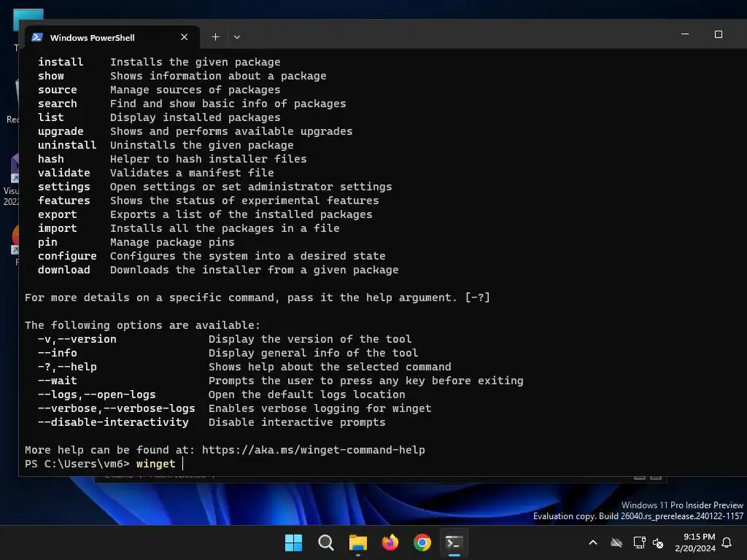The width and height of the screenshot is (747, 560).
Task: Click 'The following options are available:' line
Action: [142, 325]
